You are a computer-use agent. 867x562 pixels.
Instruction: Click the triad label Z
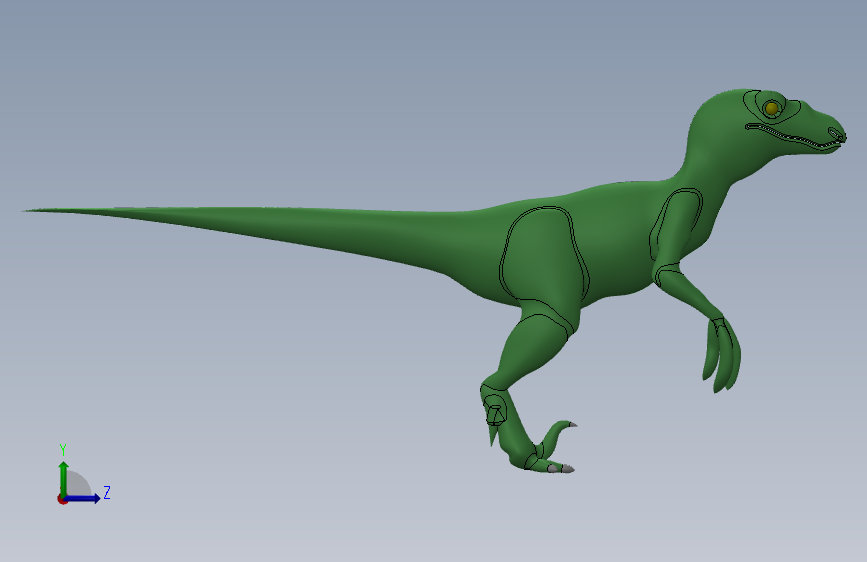pos(107,492)
